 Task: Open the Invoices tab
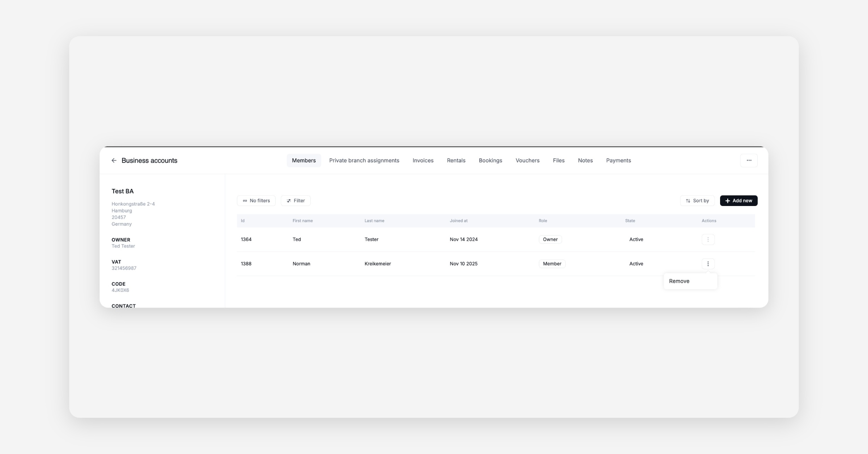[x=423, y=160]
